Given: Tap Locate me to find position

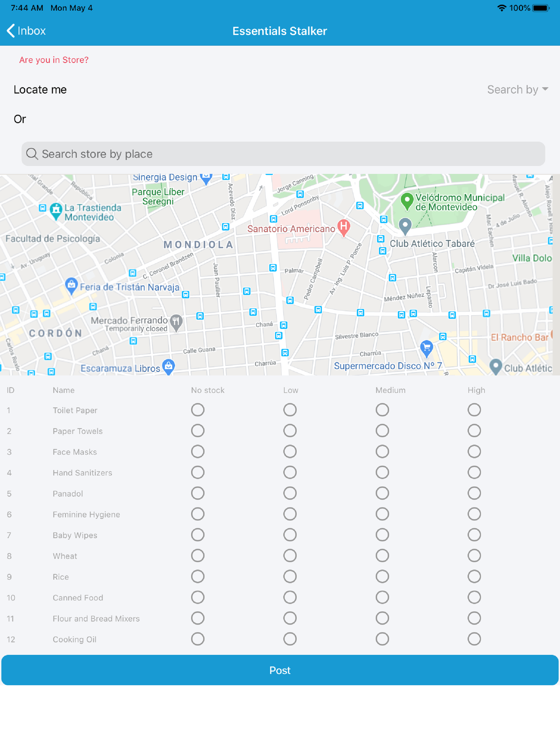Looking at the screenshot, I should (x=40, y=89).
